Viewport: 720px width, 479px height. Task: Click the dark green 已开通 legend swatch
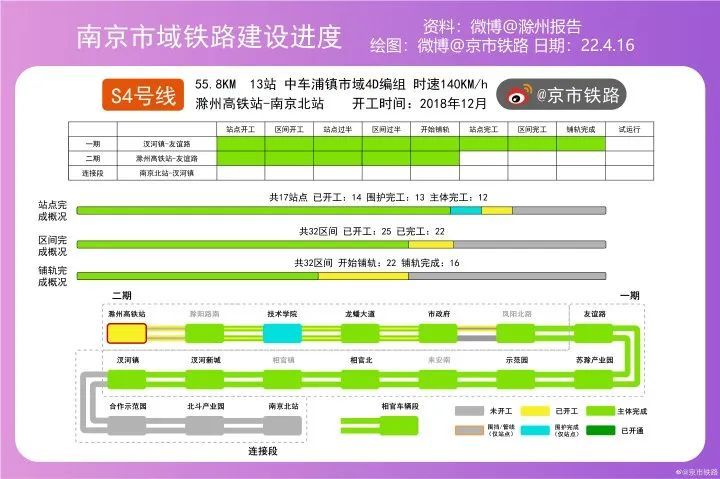(x=600, y=430)
